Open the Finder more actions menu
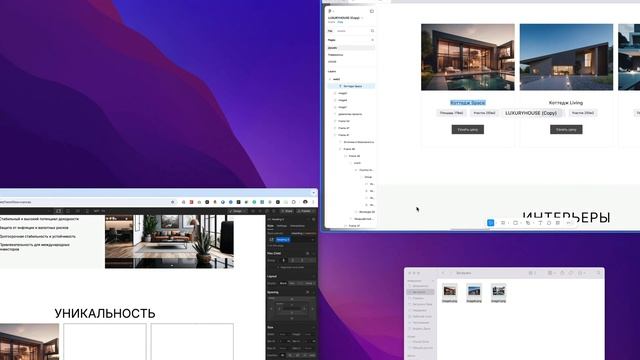 tap(581, 273)
